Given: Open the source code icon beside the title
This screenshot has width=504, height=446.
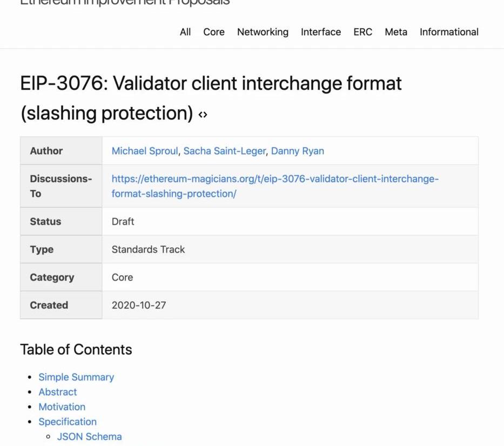Looking at the screenshot, I should (x=203, y=115).
